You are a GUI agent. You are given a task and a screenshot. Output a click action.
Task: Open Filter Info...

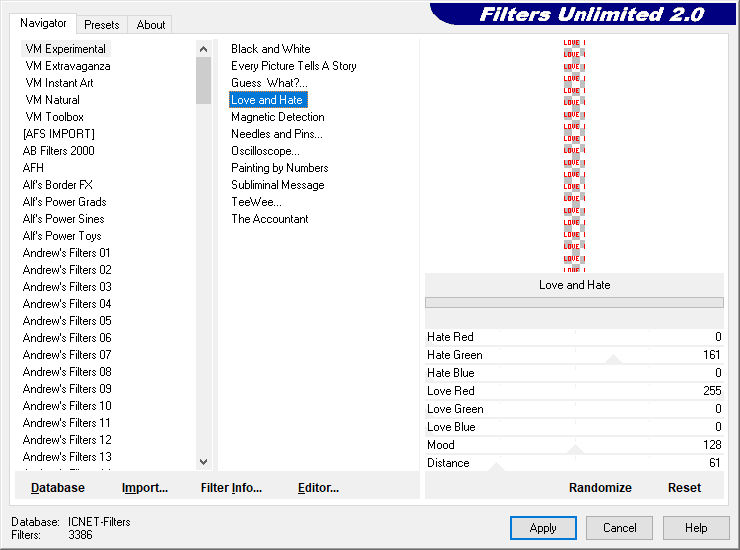pyautogui.click(x=231, y=487)
